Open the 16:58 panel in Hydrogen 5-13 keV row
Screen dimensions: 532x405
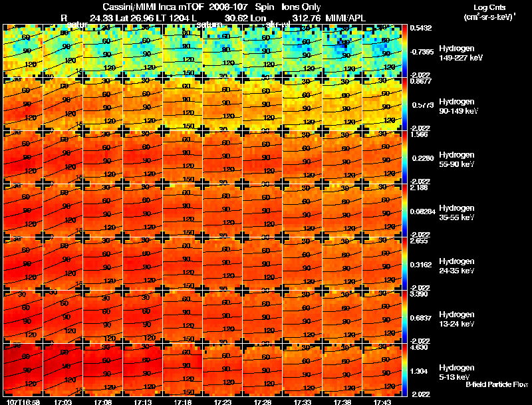(x=23, y=370)
